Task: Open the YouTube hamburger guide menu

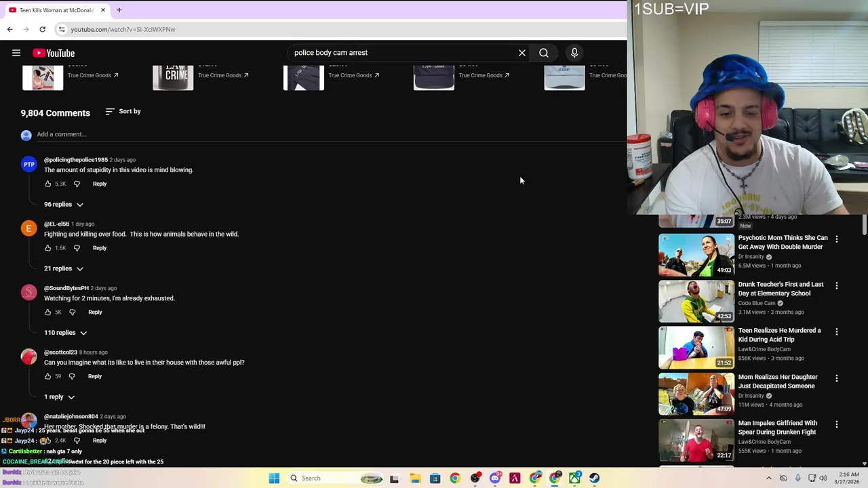Action: tap(16, 53)
